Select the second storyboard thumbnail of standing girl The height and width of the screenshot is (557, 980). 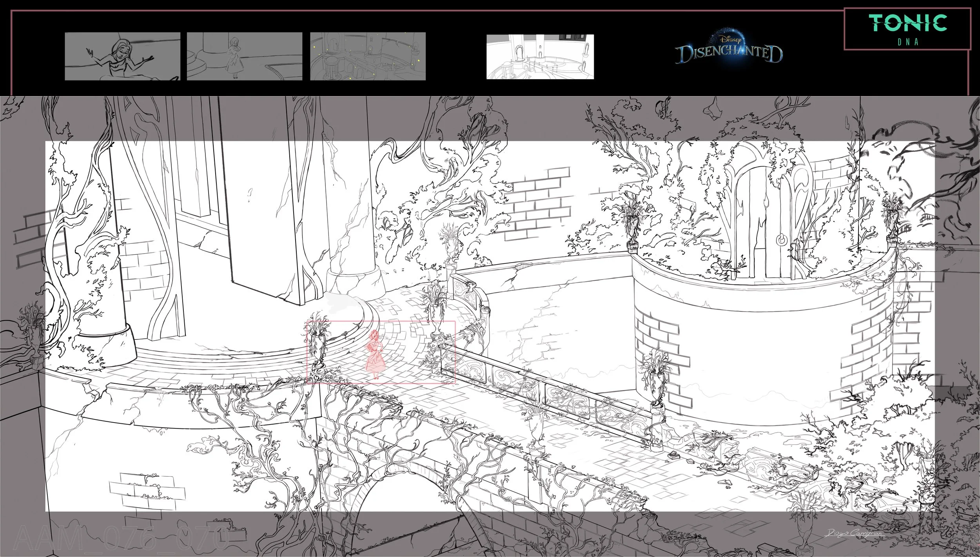click(244, 56)
